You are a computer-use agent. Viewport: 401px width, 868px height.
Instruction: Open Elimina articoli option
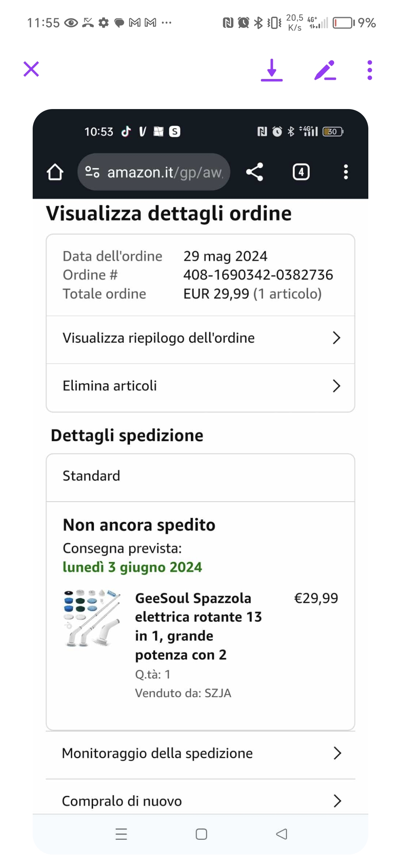tap(110, 386)
